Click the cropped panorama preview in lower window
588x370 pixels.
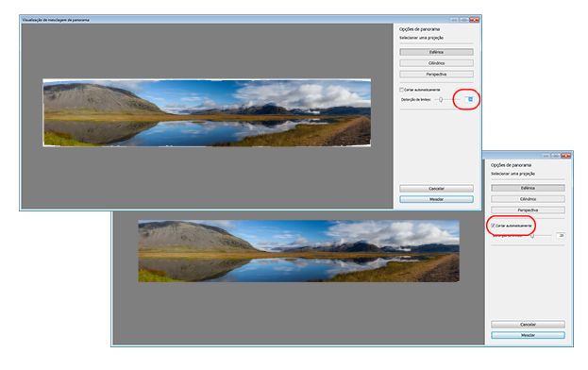click(x=299, y=251)
